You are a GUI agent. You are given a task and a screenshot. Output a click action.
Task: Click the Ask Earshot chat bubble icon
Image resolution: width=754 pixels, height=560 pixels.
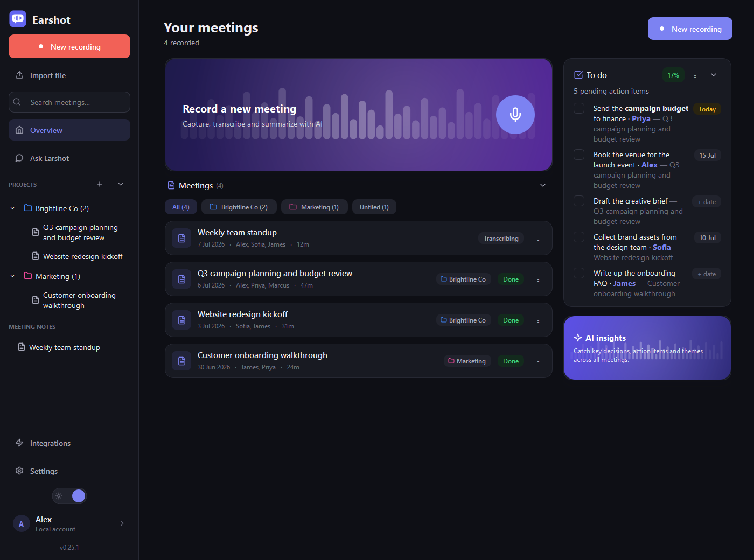(19, 158)
